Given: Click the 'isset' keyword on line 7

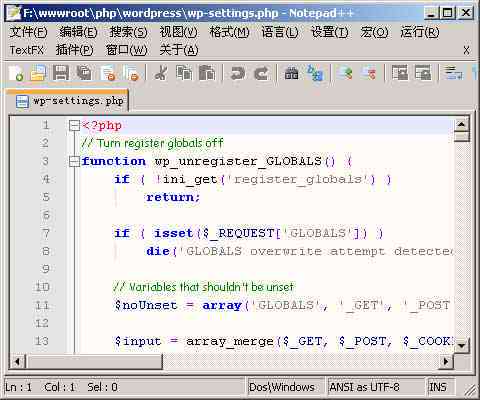Looking at the screenshot, I should tap(173, 233).
